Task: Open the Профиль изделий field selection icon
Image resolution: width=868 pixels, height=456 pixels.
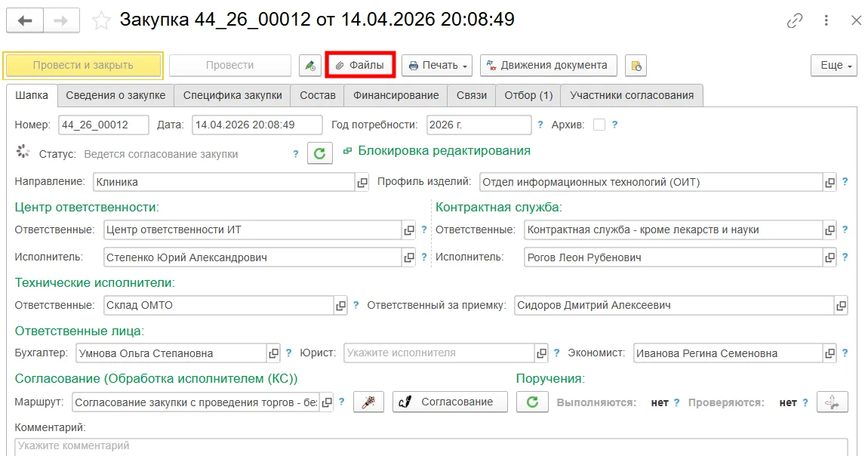Action: [x=830, y=182]
